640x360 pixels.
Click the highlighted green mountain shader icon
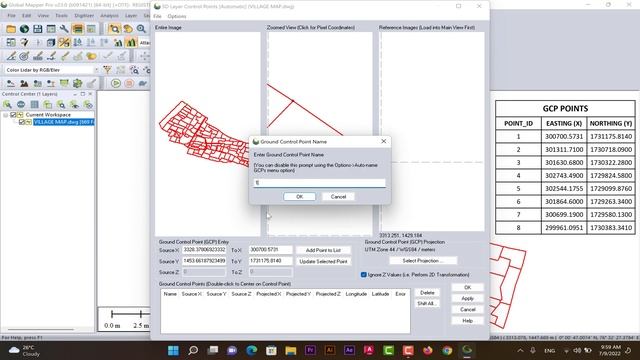click(x=131, y=42)
